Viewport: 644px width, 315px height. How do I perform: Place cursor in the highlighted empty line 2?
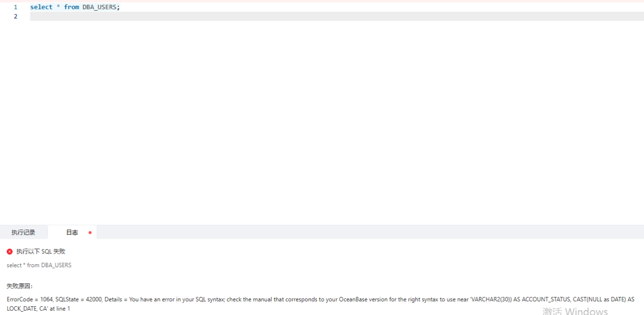point(337,17)
